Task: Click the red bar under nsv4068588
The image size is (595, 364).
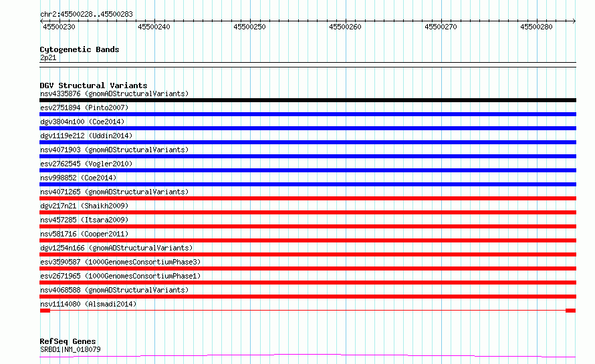Action: click(x=308, y=297)
